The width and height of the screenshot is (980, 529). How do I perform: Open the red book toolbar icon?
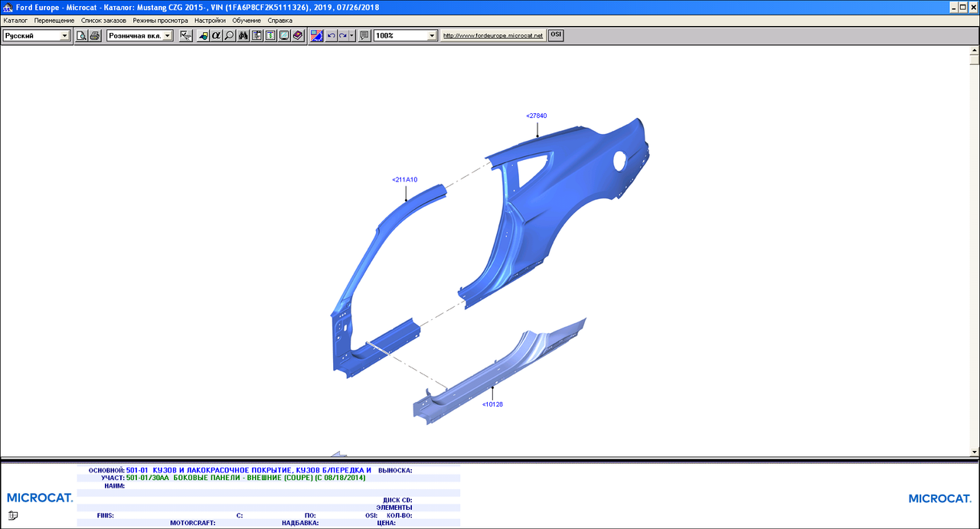click(298, 35)
